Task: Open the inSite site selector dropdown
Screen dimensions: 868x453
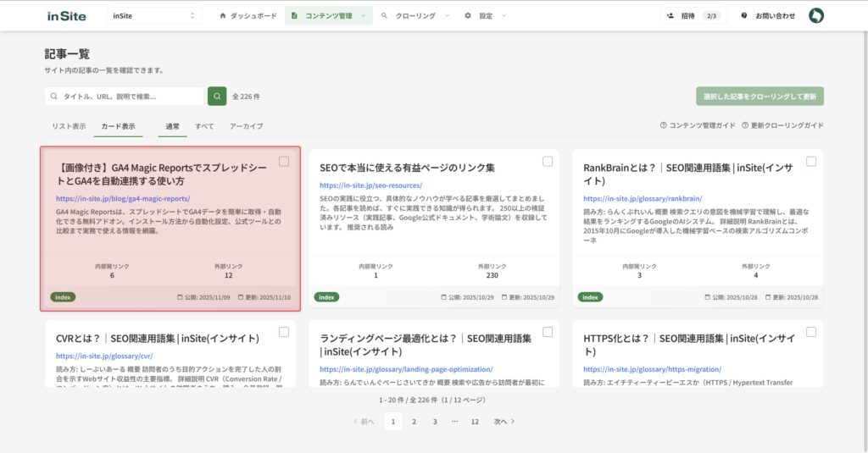Action: click(154, 15)
